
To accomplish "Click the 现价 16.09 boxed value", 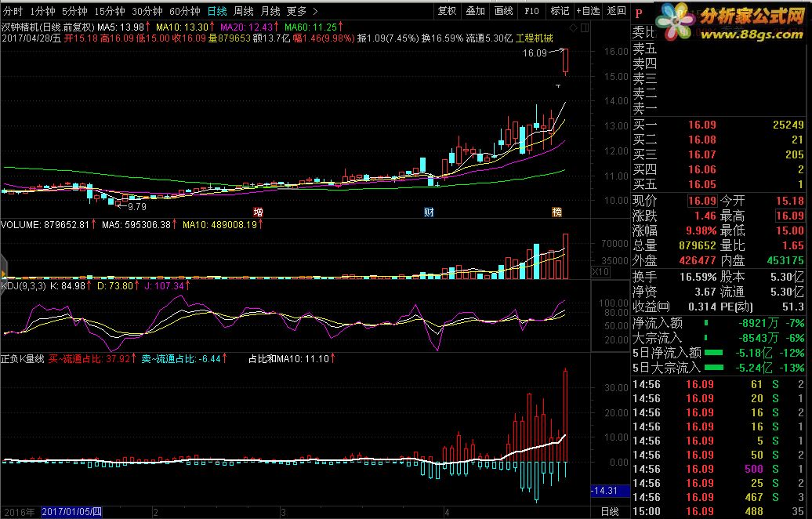I will [702, 201].
